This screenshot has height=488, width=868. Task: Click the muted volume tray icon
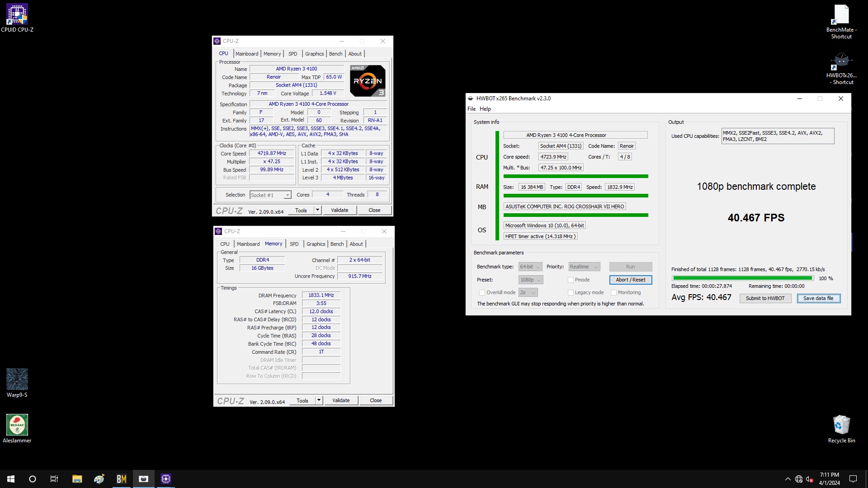(x=810, y=479)
